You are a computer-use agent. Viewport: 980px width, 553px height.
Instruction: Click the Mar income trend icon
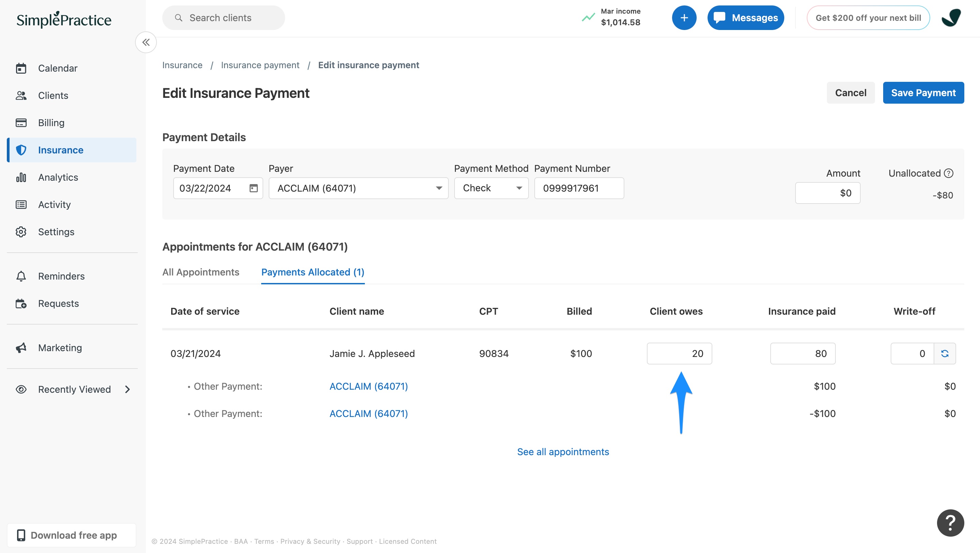pyautogui.click(x=588, y=17)
